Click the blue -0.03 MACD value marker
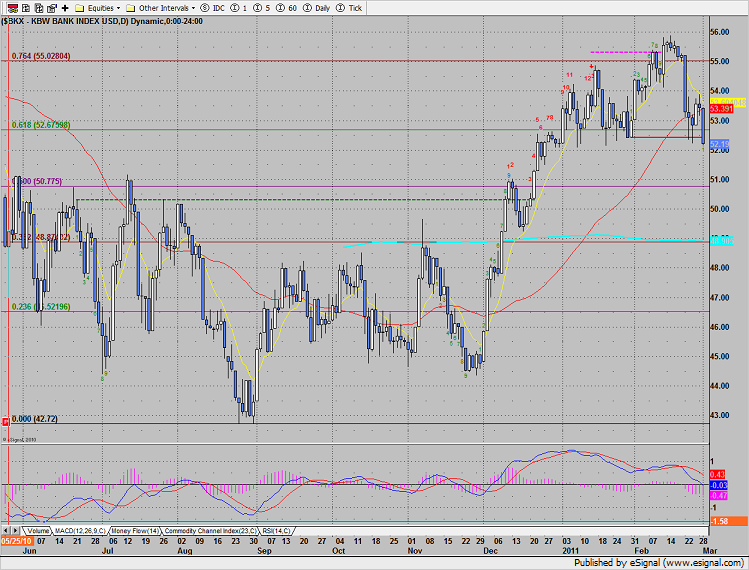Viewport: 749px width, 570px height. (x=718, y=485)
